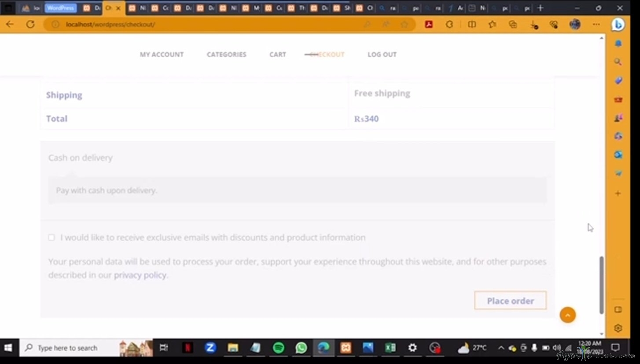This screenshot has width=640, height=364.
Task: Open Excel from the taskbar
Action: click(390, 348)
